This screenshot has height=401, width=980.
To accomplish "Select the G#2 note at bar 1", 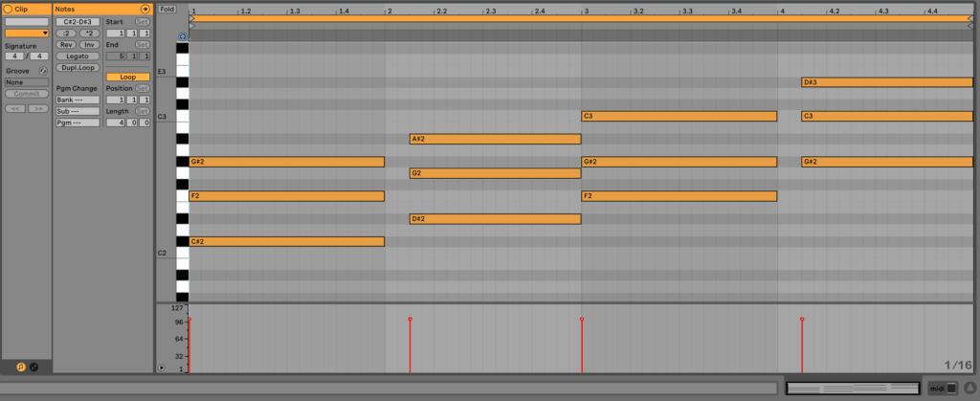I will click(286, 162).
